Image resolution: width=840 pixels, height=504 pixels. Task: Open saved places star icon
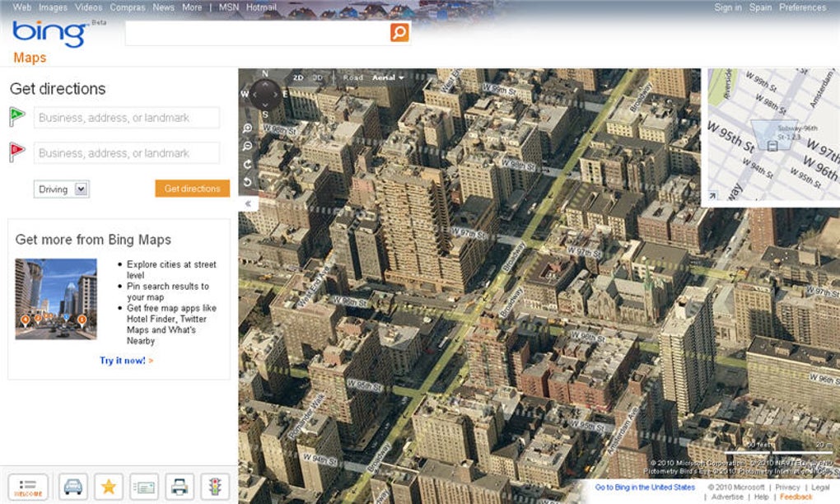pos(109,487)
